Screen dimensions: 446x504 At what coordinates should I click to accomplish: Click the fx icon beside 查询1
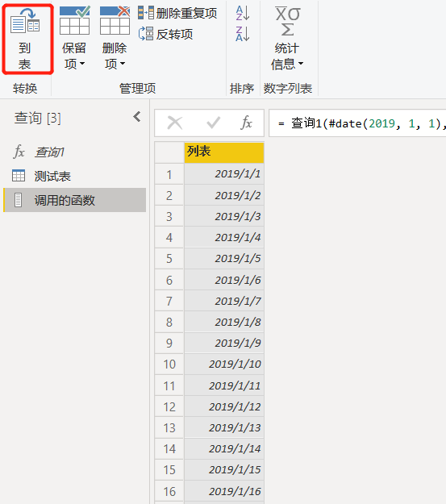click(x=19, y=152)
